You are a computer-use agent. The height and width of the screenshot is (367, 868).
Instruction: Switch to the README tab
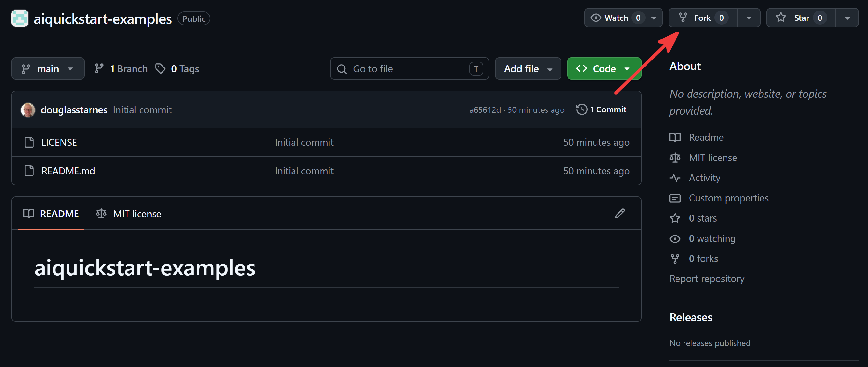tap(51, 214)
